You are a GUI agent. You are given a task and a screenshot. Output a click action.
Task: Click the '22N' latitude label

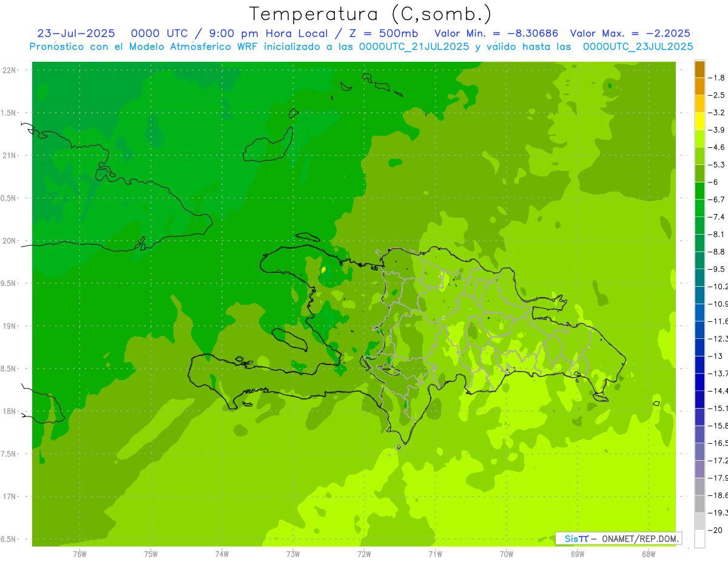pos(9,70)
